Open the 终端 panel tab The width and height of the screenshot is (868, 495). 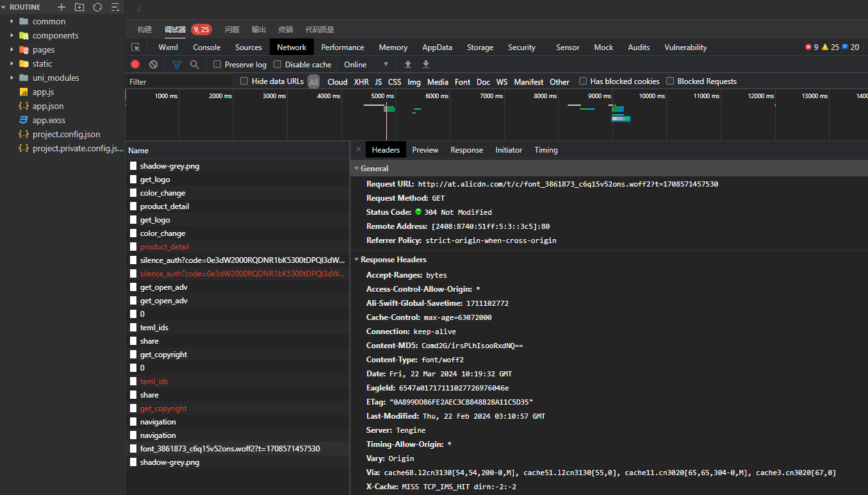click(286, 29)
